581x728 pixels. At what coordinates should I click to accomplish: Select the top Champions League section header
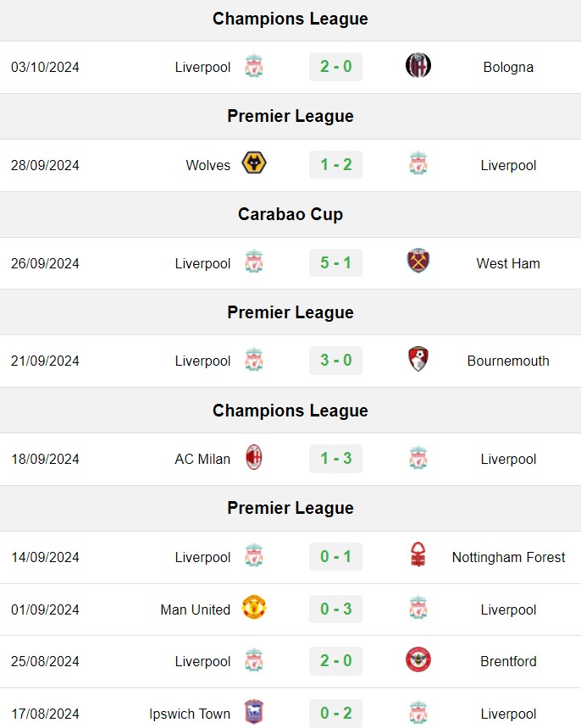290,19
